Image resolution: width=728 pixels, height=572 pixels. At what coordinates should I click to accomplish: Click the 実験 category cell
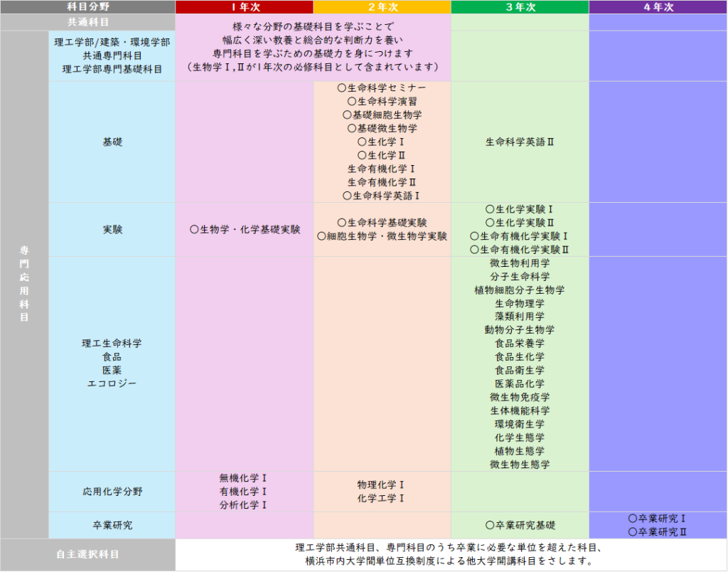(112, 230)
